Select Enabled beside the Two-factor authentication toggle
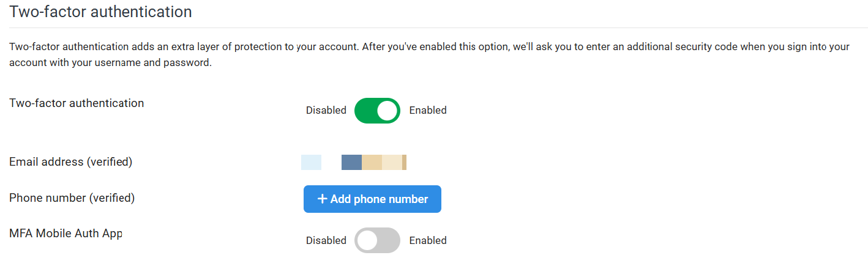The width and height of the screenshot is (868, 277). pyautogui.click(x=428, y=111)
